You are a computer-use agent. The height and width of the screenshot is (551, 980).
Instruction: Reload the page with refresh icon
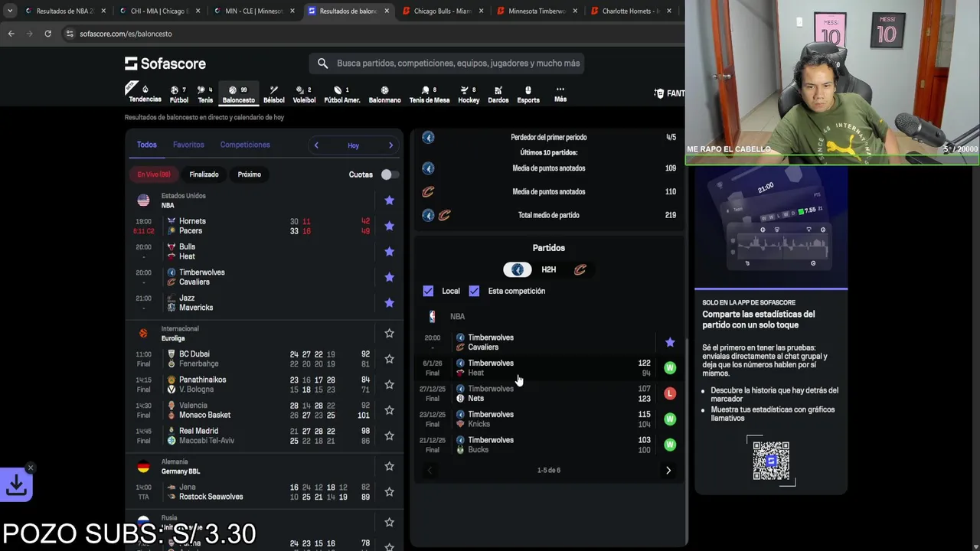(x=47, y=34)
